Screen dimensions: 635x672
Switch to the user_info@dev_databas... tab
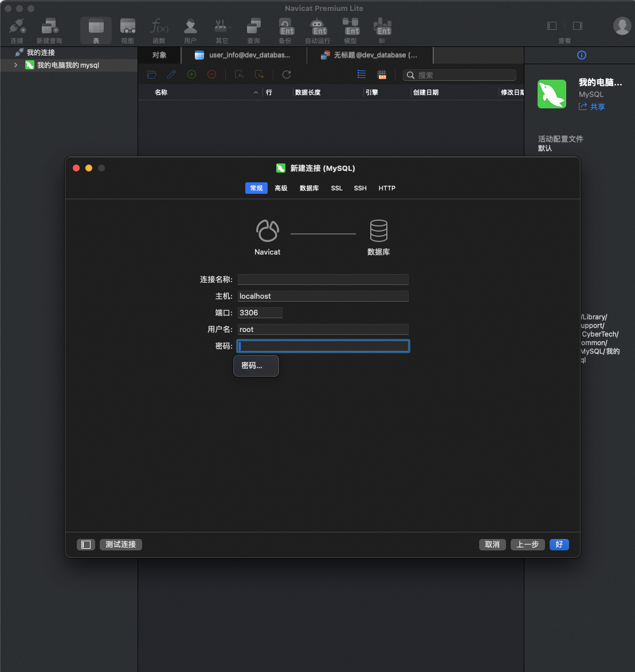pos(244,55)
